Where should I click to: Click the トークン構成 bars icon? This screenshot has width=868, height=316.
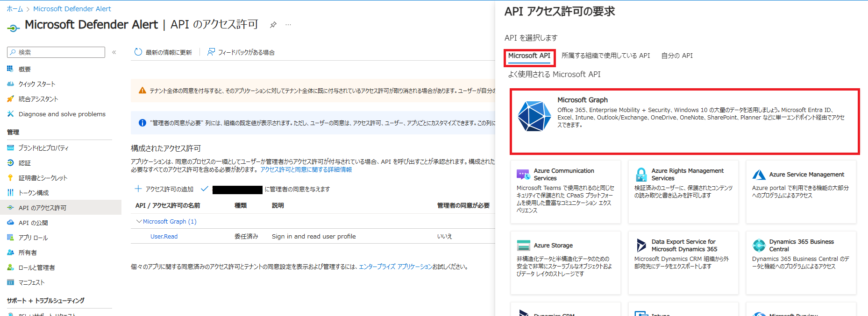[10, 193]
